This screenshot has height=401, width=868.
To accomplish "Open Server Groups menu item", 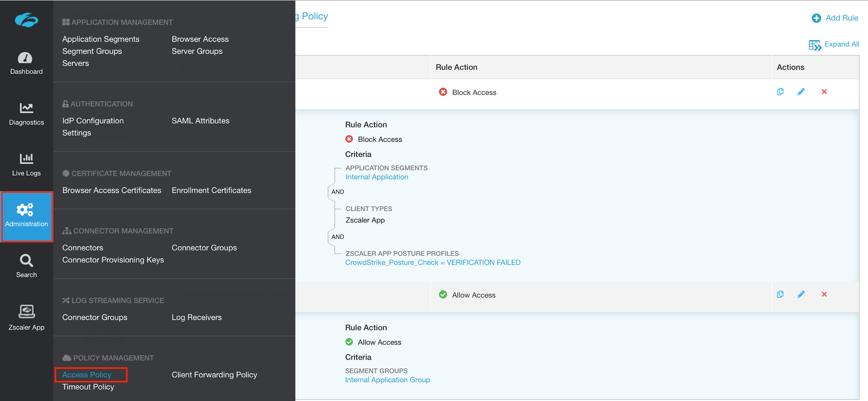I will (197, 51).
